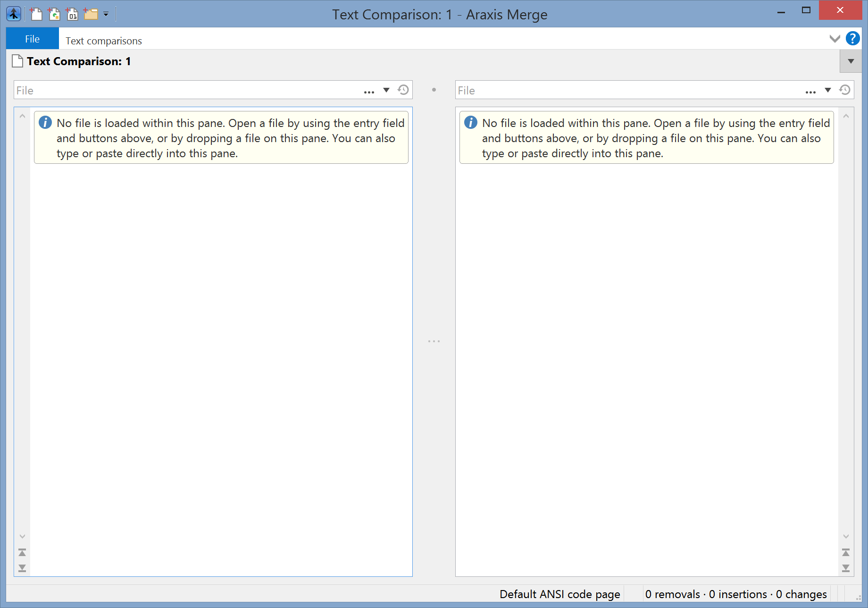This screenshot has height=608, width=868.
Task: Switch to the Text comparisons tab
Action: tap(103, 41)
